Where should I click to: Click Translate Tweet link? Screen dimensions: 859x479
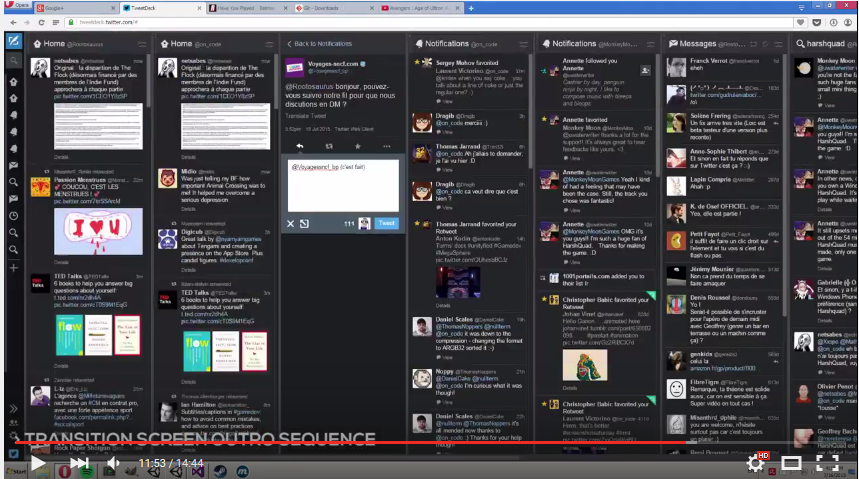click(305, 116)
